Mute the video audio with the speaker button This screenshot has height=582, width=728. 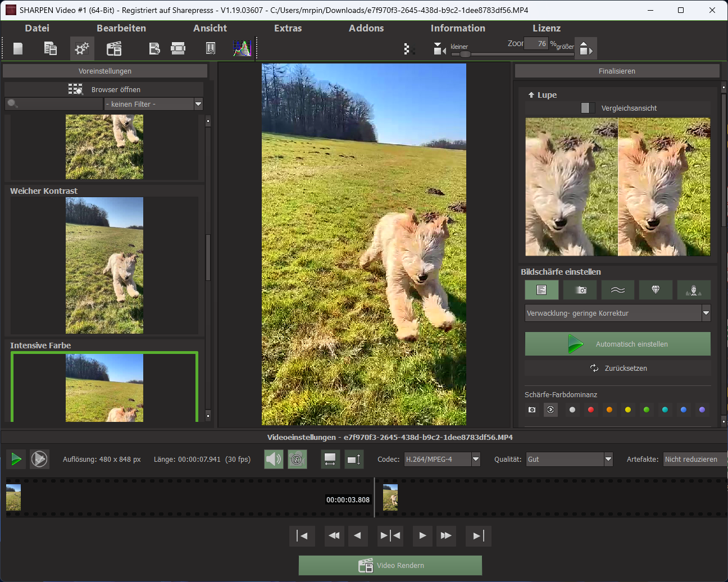(274, 459)
